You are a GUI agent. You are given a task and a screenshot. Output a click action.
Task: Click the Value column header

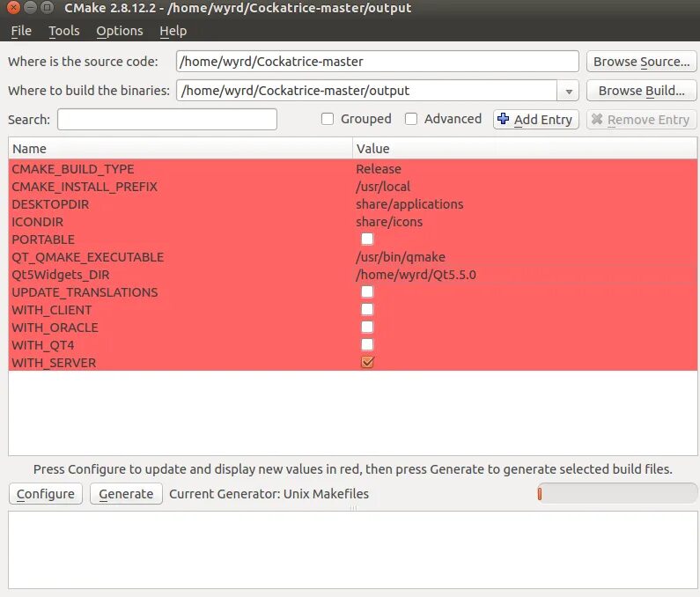point(525,148)
